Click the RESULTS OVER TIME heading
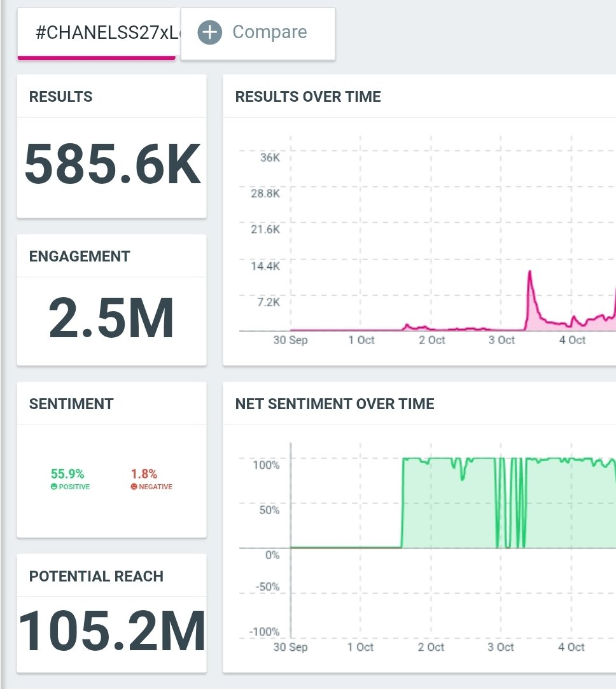The image size is (616, 689). [x=308, y=97]
